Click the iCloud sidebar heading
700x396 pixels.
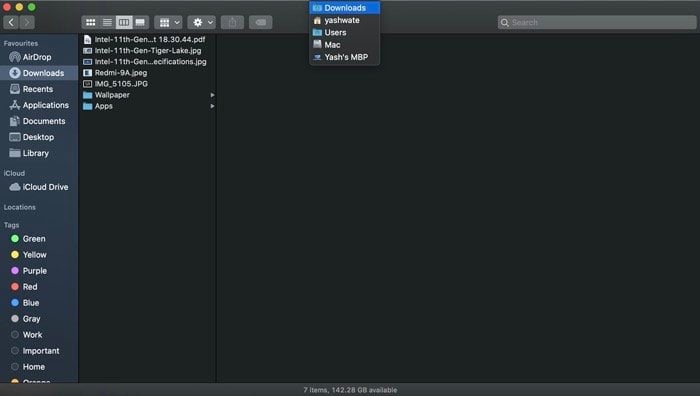[14, 173]
